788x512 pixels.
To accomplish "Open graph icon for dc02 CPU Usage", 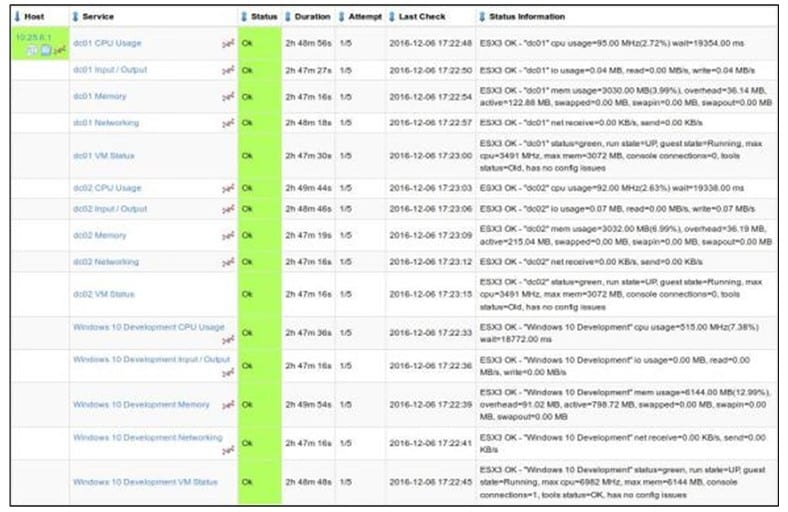I will (228, 188).
